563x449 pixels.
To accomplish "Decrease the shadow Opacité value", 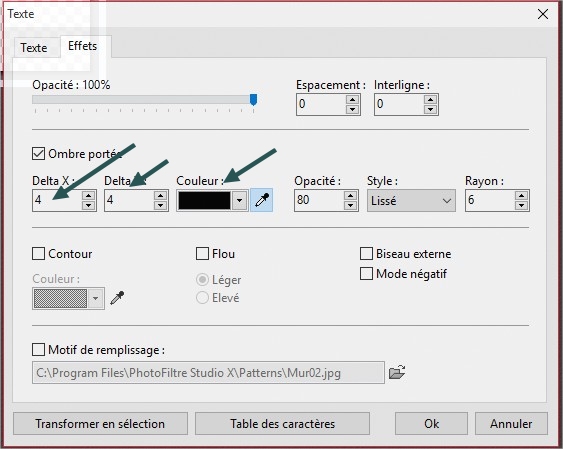I will [350, 205].
